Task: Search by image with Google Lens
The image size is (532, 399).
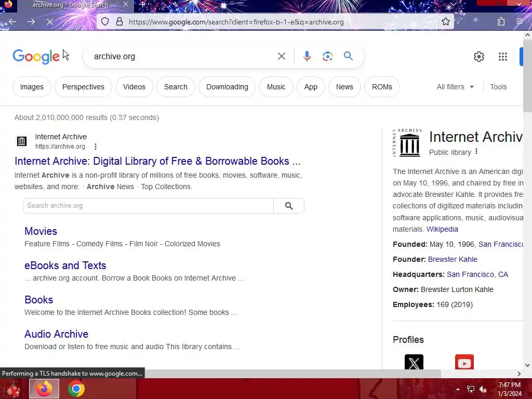Action: (x=327, y=56)
